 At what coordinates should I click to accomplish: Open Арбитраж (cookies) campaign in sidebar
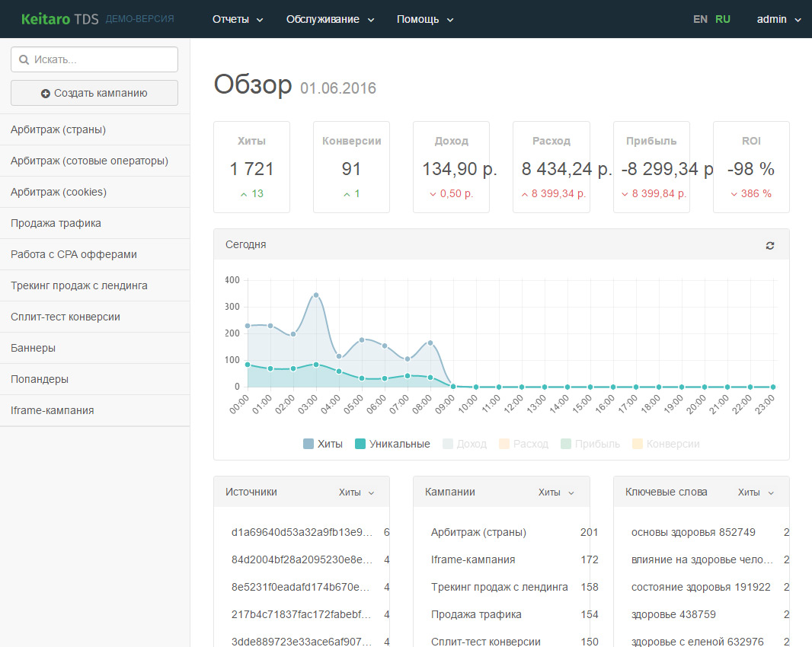[x=59, y=192]
